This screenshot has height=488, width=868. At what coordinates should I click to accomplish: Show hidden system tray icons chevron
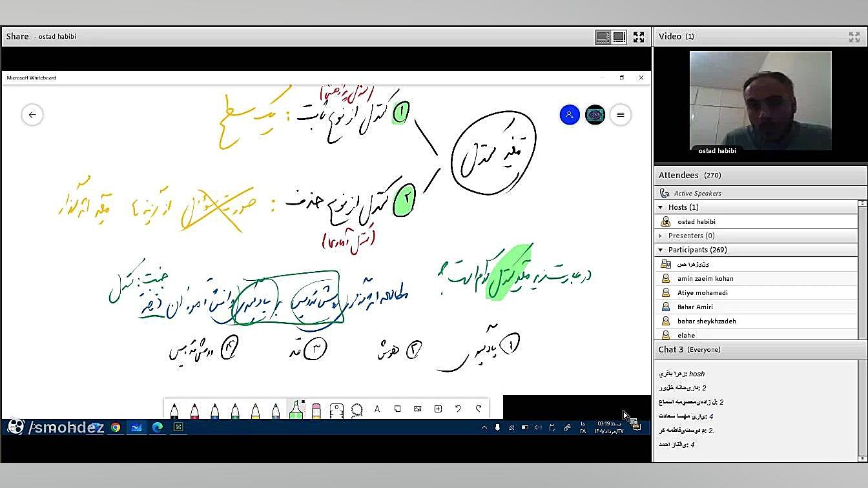pyautogui.click(x=484, y=427)
